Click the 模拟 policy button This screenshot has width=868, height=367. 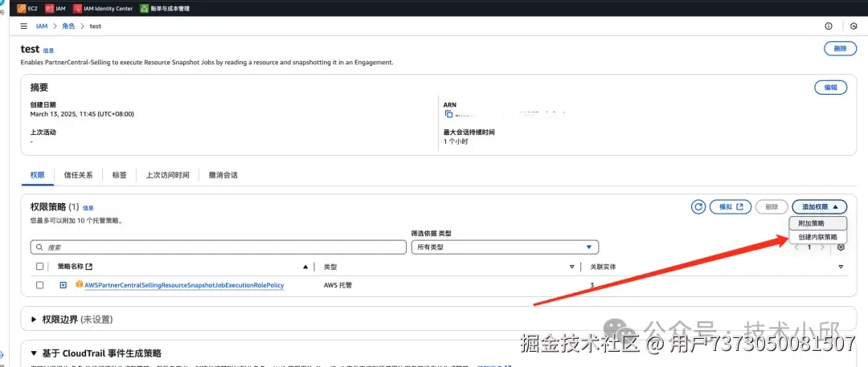[x=730, y=206]
